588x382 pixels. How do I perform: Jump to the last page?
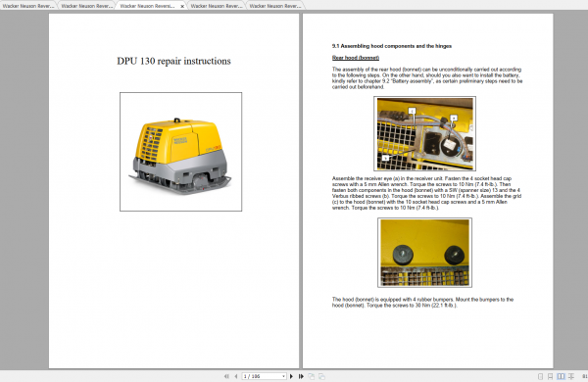click(301, 376)
